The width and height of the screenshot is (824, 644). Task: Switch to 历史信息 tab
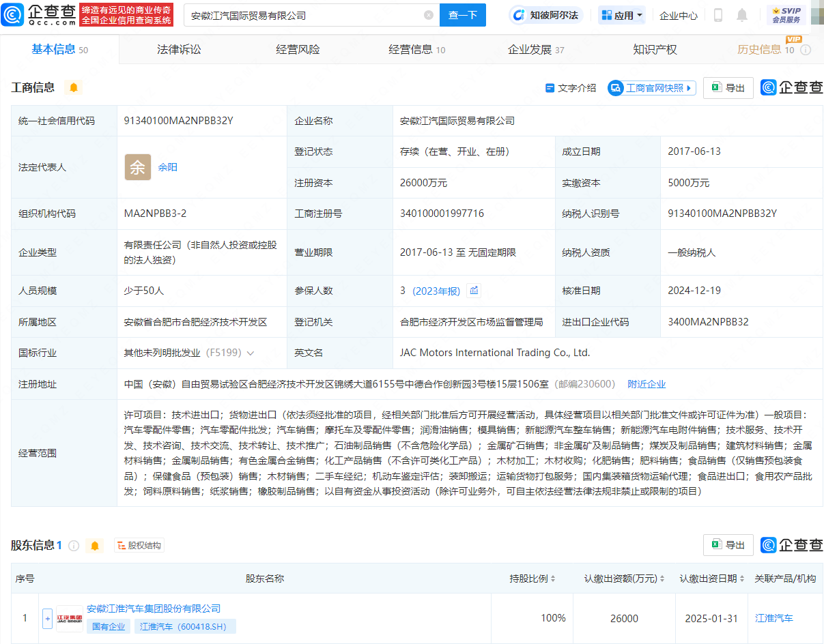point(765,49)
